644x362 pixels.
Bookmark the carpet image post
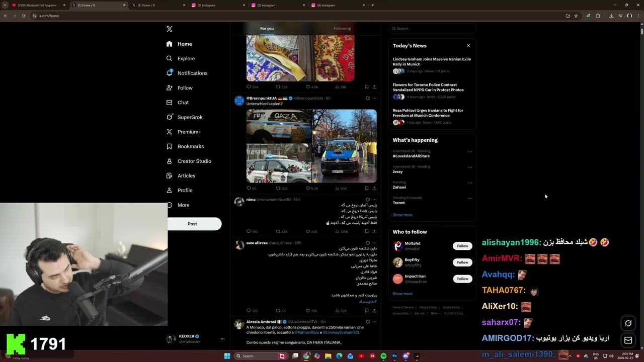tap(366, 86)
